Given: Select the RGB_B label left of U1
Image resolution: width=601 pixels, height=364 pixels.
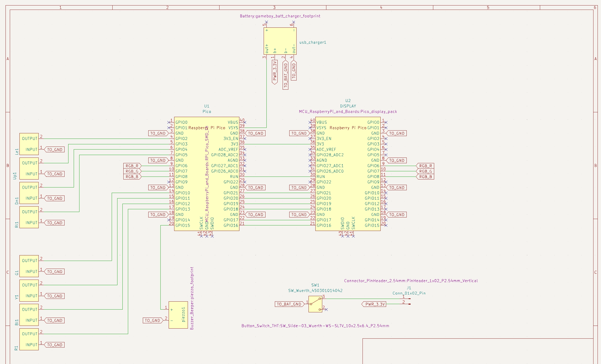Looking at the screenshot, I should point(133,177).
